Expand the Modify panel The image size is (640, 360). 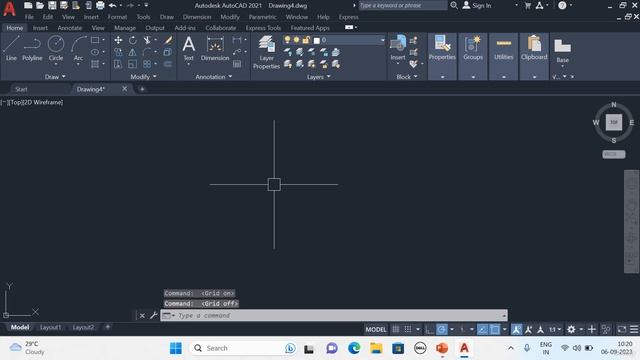point(143,77)
